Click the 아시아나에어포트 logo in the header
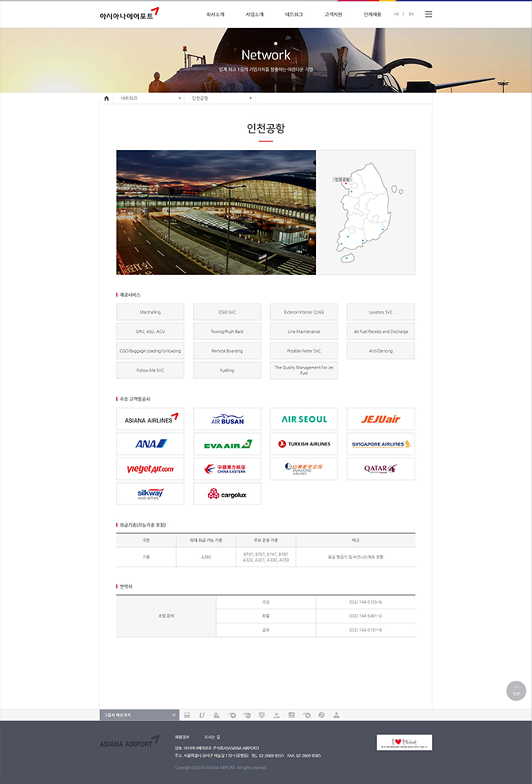The height and width of the screenshot is (784, 532). click(x=124, y=14)
